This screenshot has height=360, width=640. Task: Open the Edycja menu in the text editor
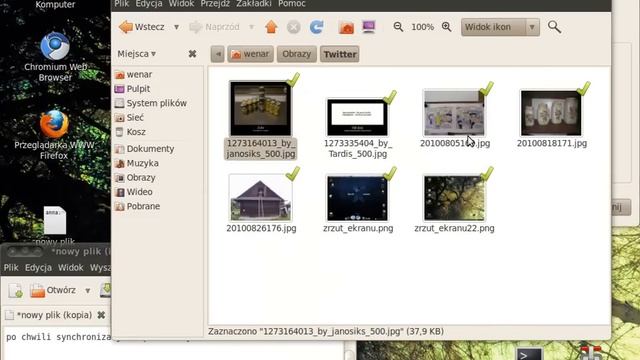[x=38, y=268]
